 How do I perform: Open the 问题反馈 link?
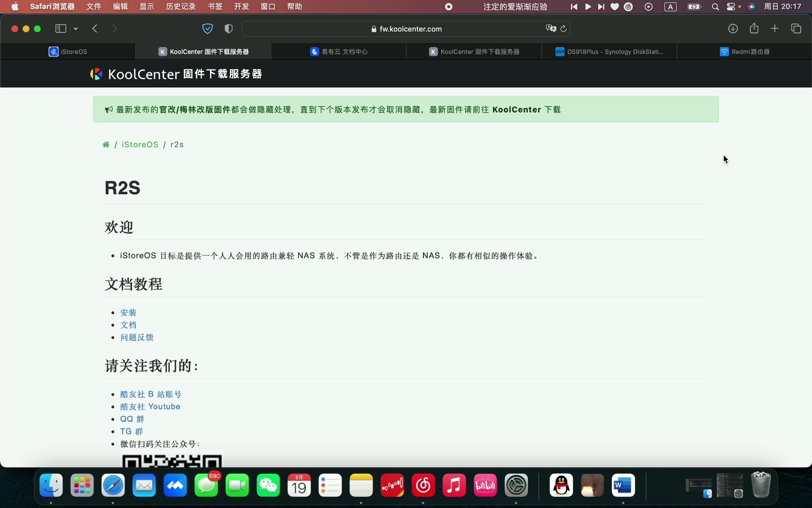137,338
